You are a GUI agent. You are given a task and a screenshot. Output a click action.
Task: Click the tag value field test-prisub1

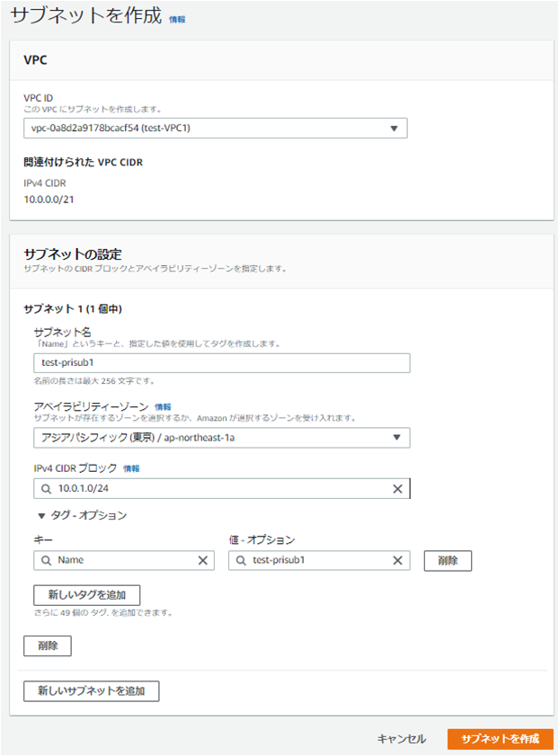pos(319,560)
